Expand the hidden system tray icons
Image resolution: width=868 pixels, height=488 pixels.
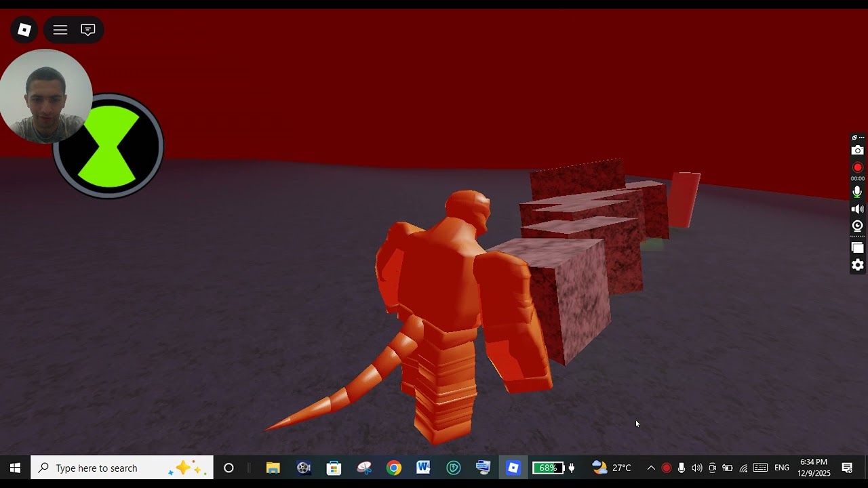(x=651, y=468)
